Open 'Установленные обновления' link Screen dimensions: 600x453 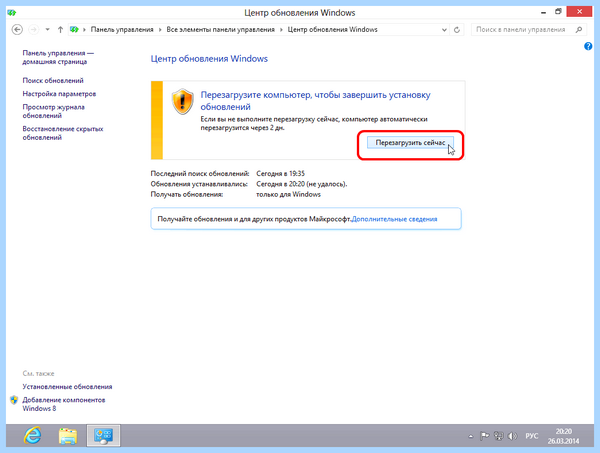click(x=67, y=387)
